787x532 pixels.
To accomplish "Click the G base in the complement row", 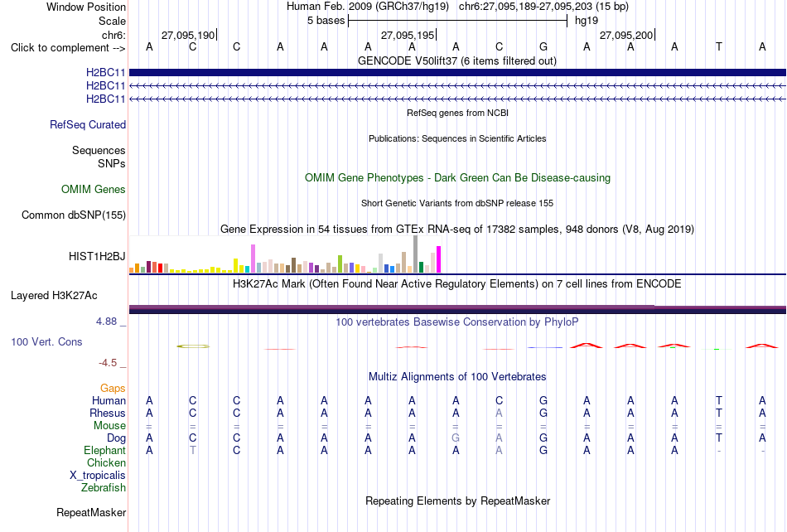I will pyautogui.click(x=543, y=47).
